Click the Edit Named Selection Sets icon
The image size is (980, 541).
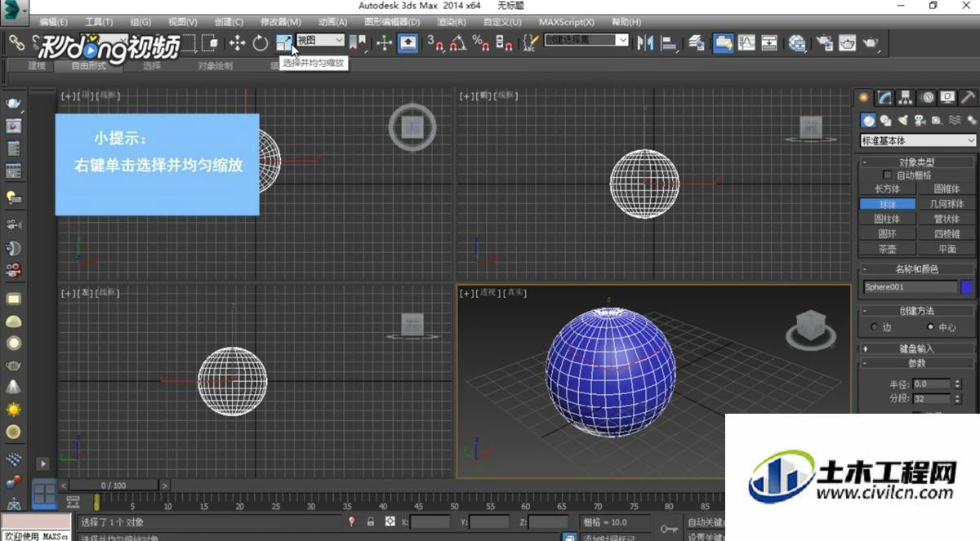530,43
